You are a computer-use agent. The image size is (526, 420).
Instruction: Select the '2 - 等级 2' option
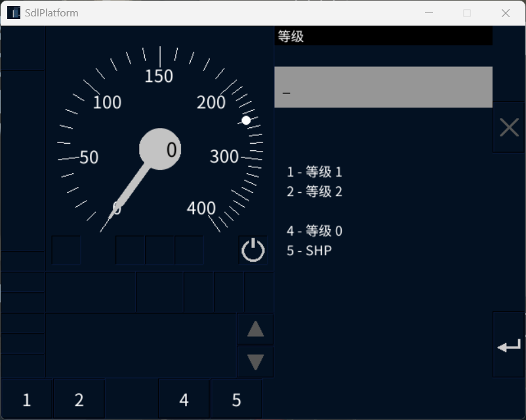314,192
